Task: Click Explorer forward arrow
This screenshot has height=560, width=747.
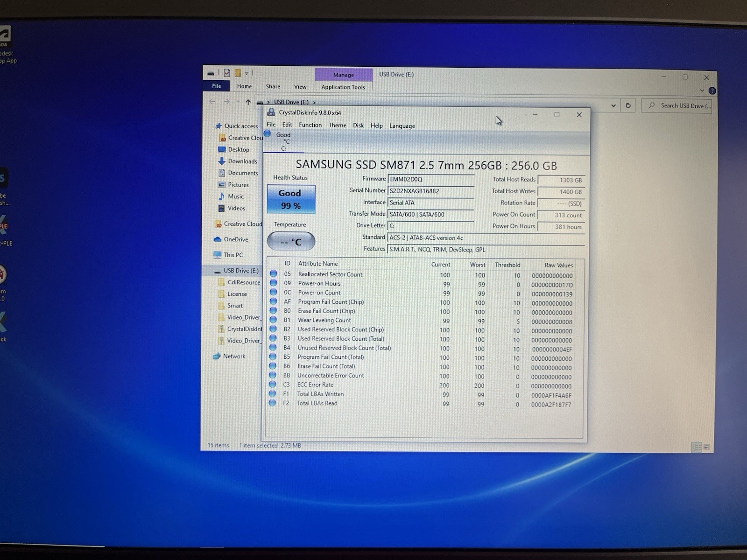Action: [x=226, y=102]
